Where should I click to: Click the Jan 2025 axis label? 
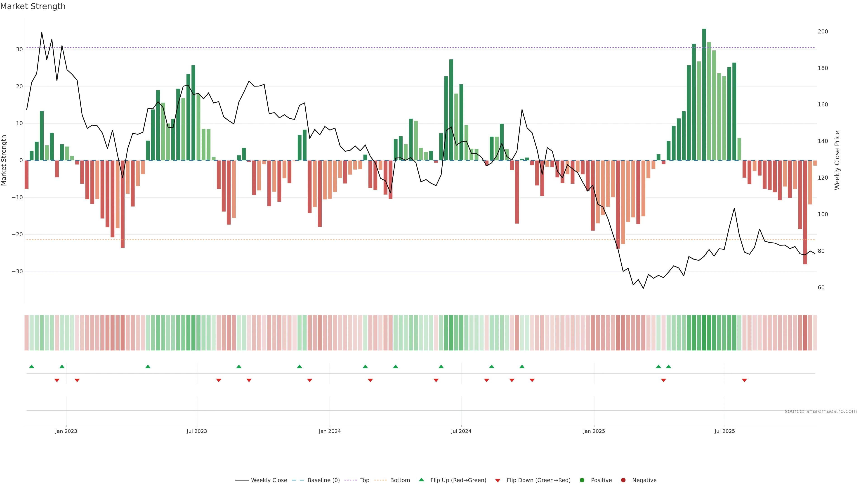point(594,431)
